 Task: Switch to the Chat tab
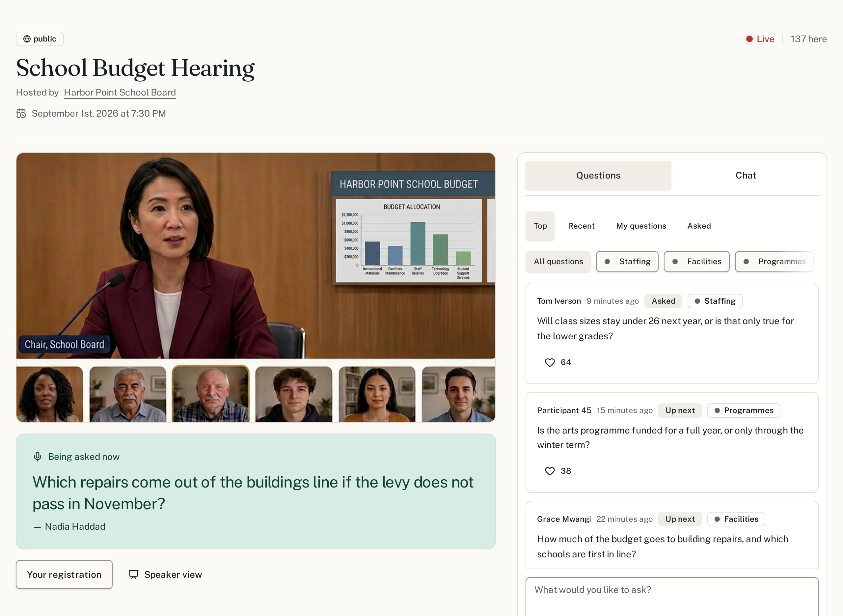(745, 175)
